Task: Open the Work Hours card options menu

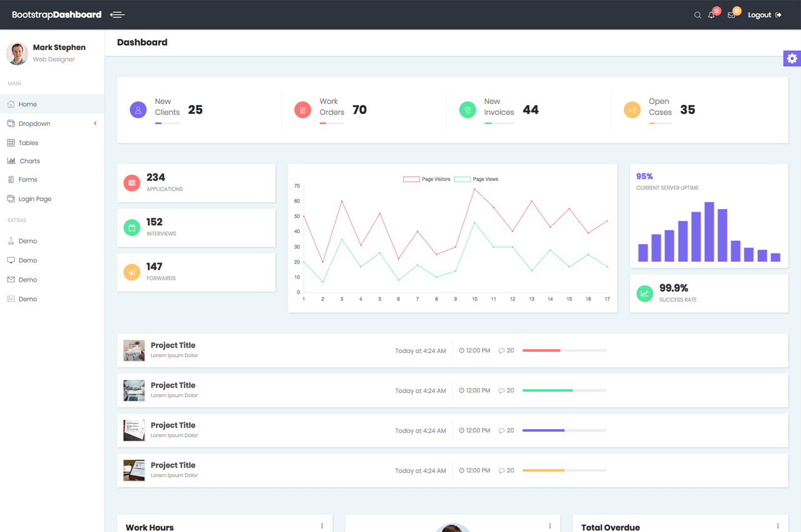Action: tap(322, 526)
